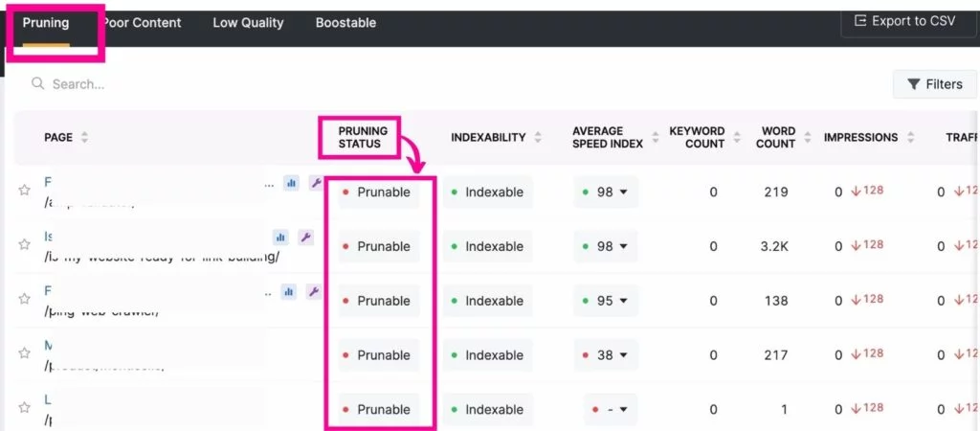Expand the speed index 95 dropdown
Image resolution: width=980 pixels, height=431 pixels.
pos(623,301)
